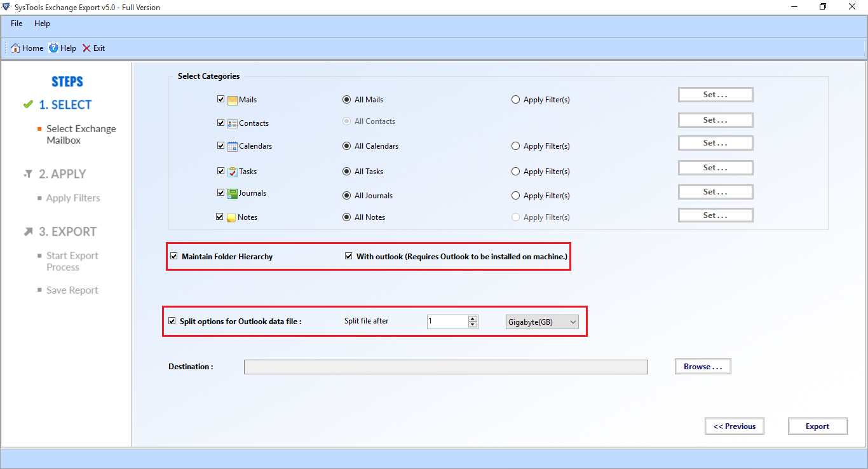Image resolution: width=868 pixels, height=469 pixels.
Task: Decrease split file size with down arrow
Action: [x=472, y=325]
